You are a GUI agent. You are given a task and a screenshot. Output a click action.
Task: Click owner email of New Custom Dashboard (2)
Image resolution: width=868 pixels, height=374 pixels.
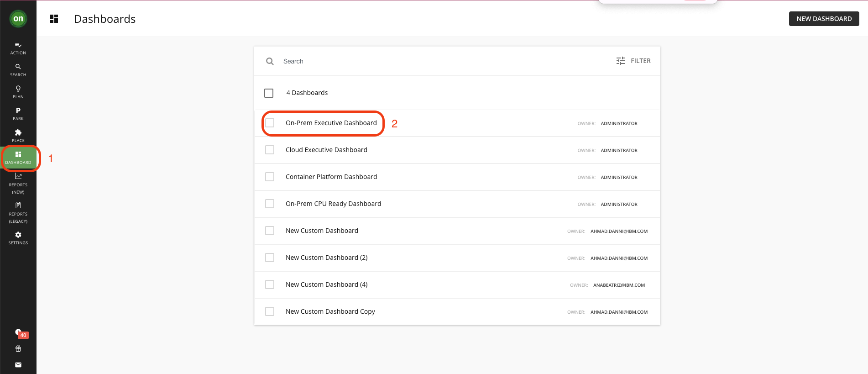click(x=619, y=258)
